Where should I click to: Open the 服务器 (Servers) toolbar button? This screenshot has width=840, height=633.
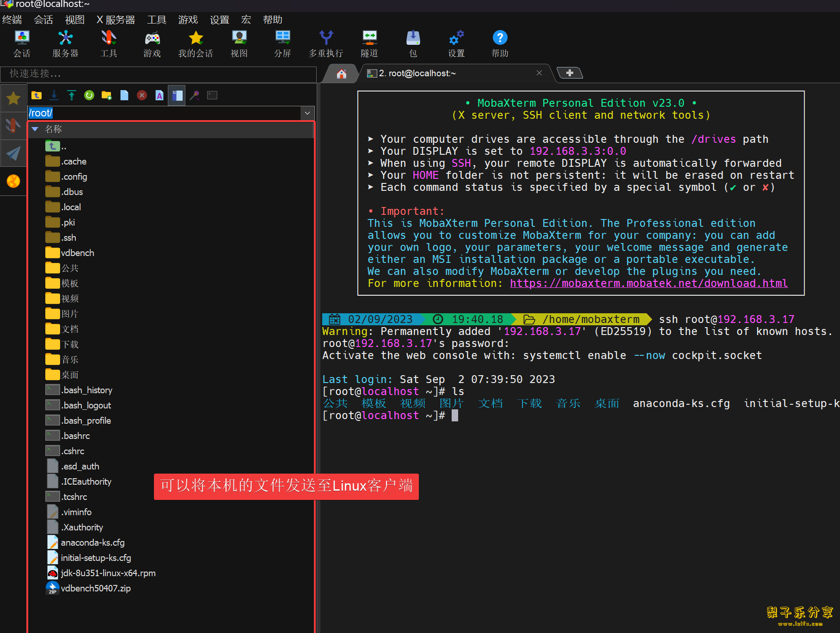pos(65,44)
